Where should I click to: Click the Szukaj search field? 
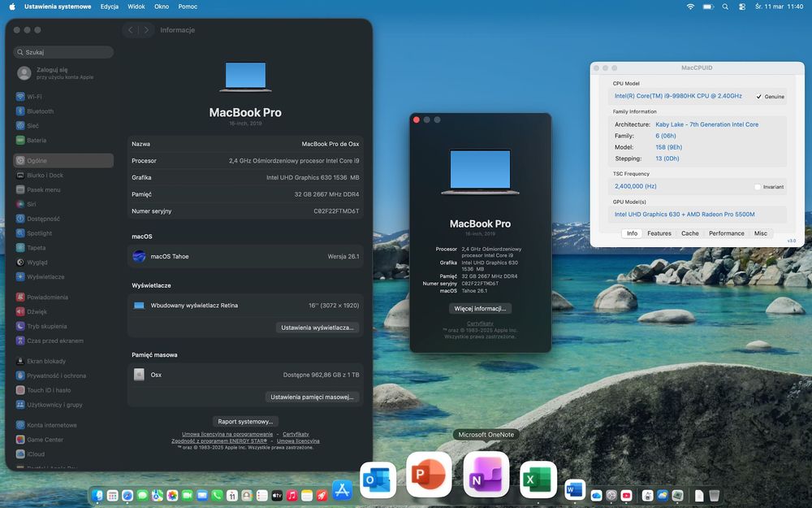[63, 52]
